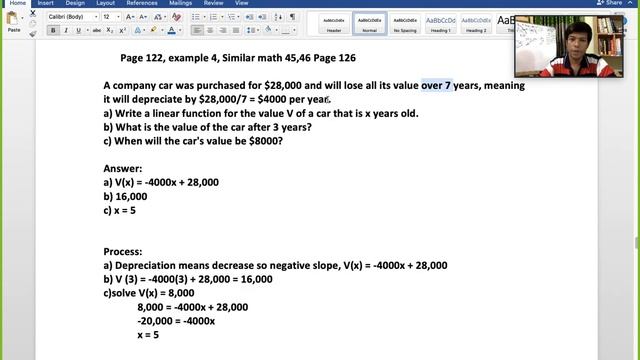Image resolution: width=640 pixels, height=360 pixels.
Task: Open the Home ribbon tab
Action: pos(18,3)
